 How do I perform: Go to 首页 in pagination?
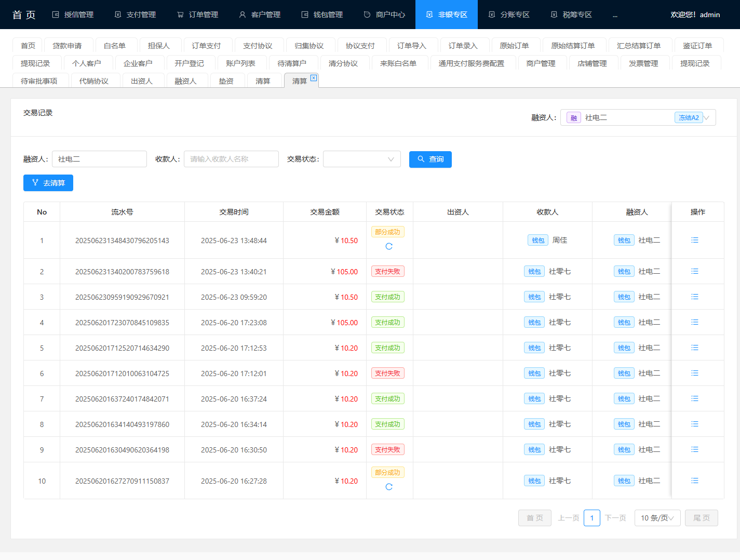pos(535,518)
